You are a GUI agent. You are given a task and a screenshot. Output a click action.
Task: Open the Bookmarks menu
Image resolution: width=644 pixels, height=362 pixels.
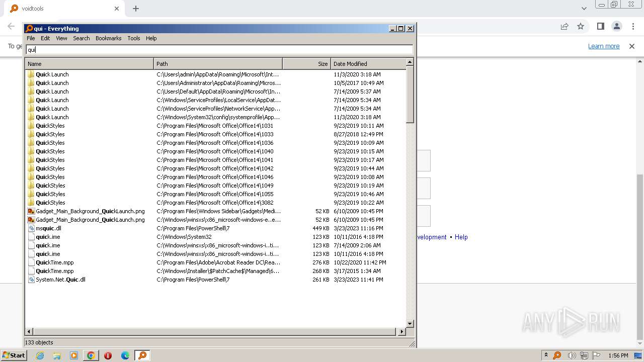(109, 38)
